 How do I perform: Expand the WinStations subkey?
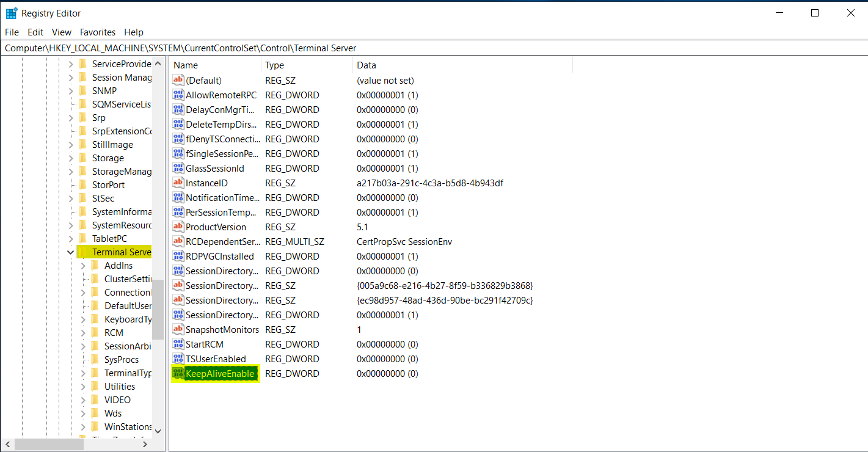pyautogui.click(x=83, y=427)
